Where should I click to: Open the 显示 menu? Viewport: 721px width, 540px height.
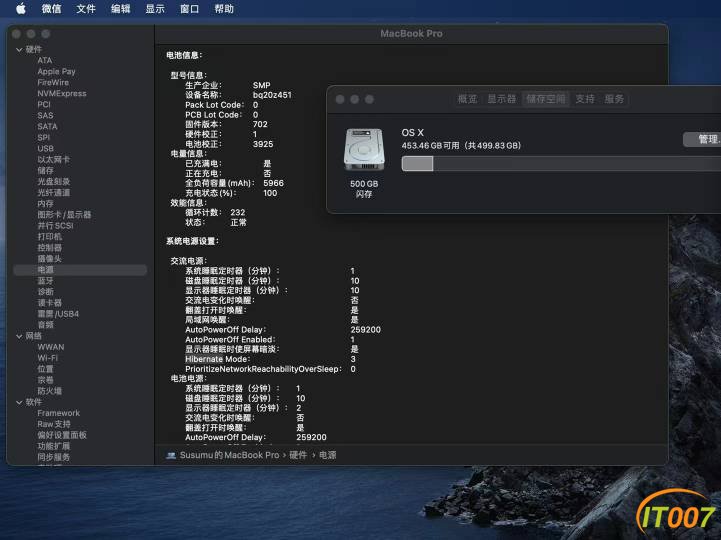tap(155, 9)
